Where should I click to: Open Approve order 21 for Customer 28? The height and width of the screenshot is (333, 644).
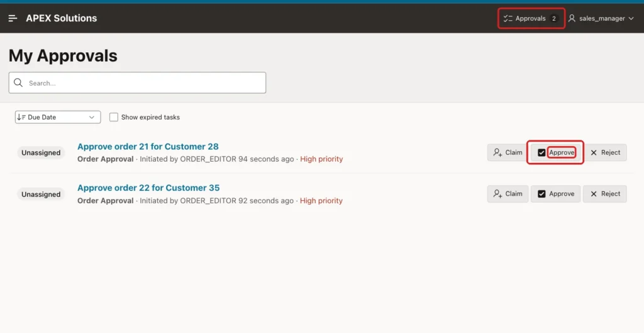148,146
